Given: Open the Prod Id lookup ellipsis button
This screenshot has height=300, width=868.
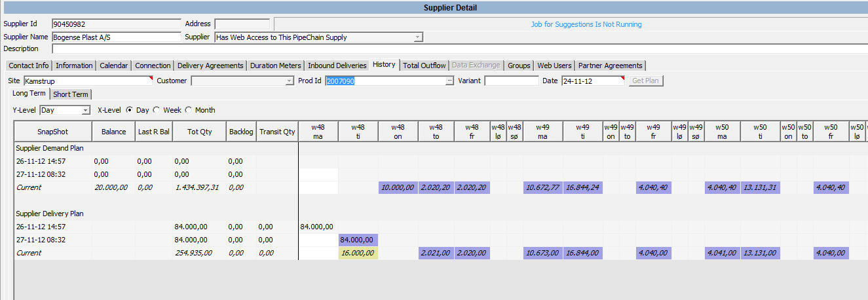Looking at the screenshot, I should [x=449, y=81].
